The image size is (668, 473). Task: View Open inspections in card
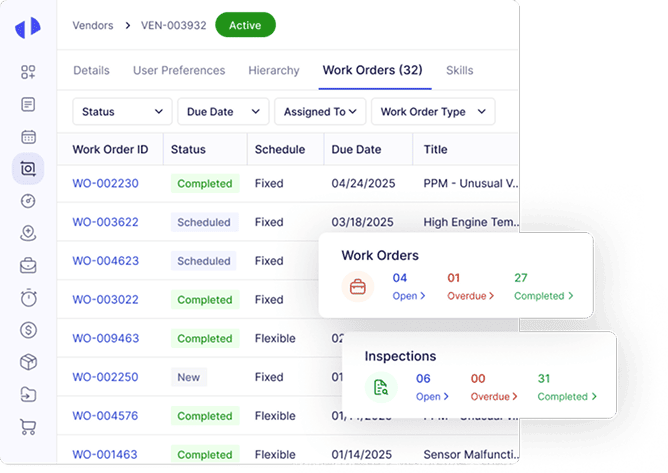[x=432, y=396]
